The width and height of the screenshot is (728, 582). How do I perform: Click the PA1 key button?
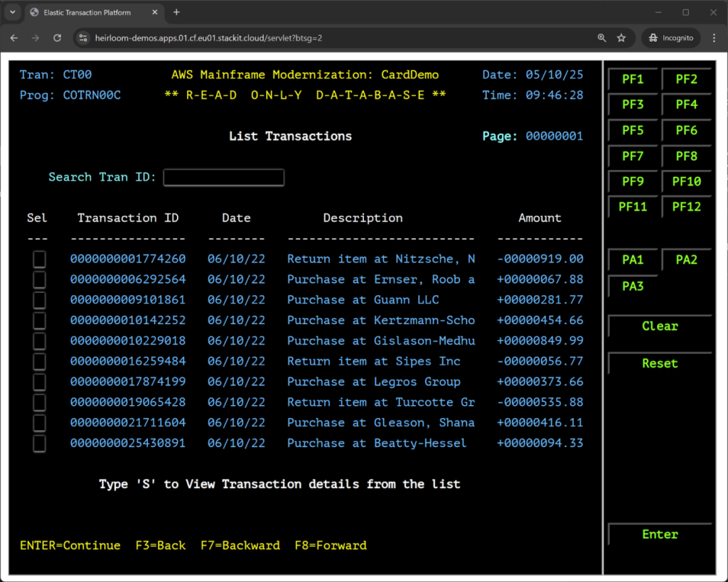(633, 260)
